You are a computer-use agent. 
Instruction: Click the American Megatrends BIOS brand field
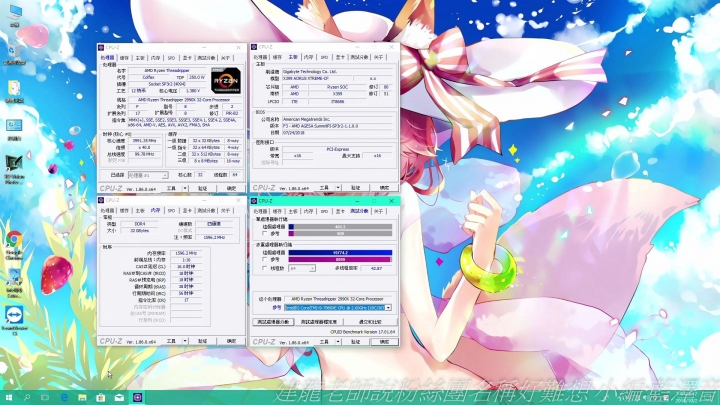pyautogui.click(x=338, y=119)
